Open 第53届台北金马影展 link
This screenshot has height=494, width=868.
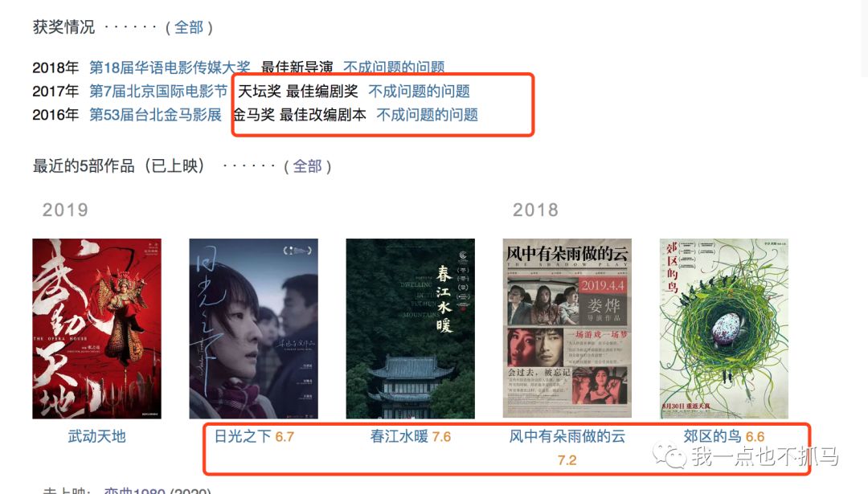(156, 115)
